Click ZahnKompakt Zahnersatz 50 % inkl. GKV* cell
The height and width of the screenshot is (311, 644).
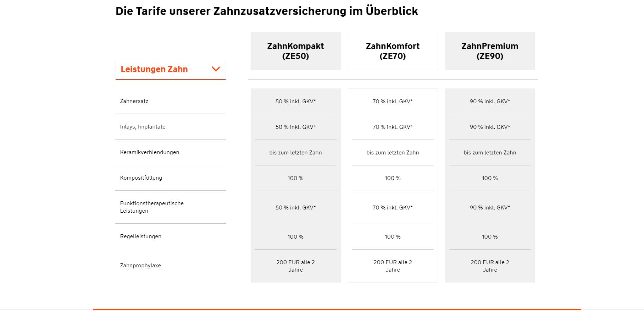coord(295,102)
